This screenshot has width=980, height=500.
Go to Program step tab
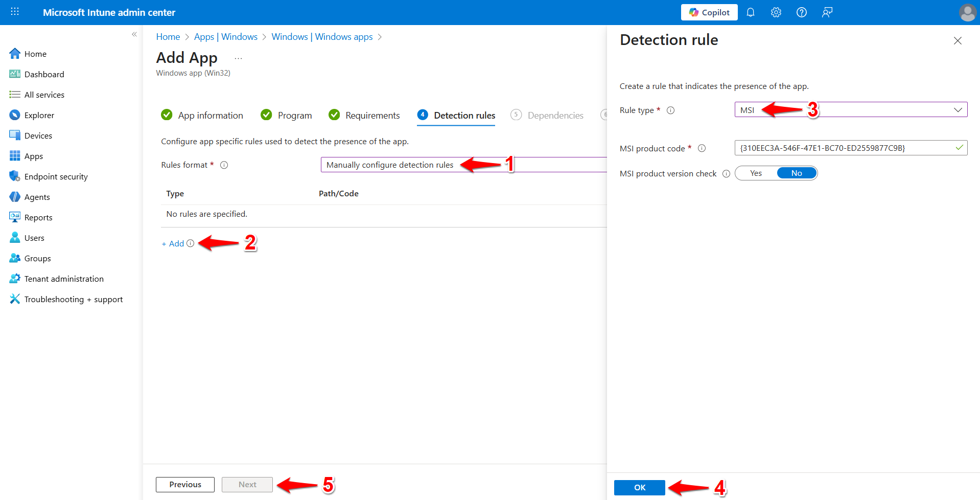point(286,115)
